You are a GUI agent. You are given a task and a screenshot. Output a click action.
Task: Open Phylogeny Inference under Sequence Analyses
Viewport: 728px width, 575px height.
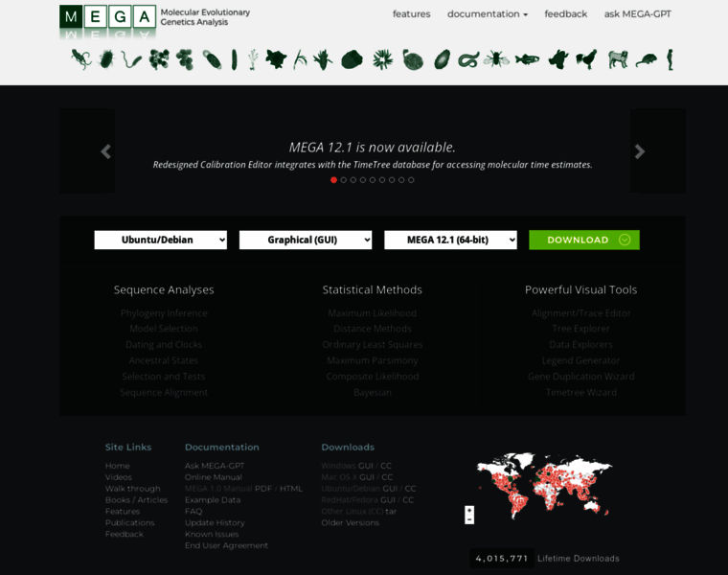(x=164, y=313)
